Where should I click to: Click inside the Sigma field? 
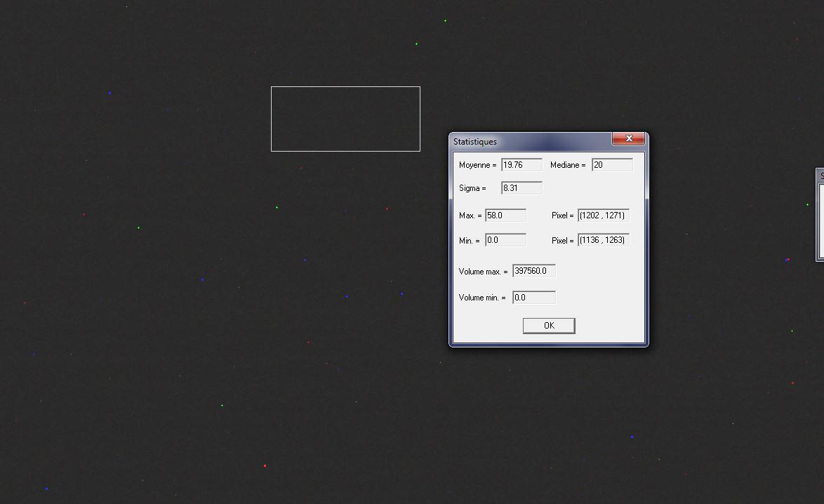521,187
